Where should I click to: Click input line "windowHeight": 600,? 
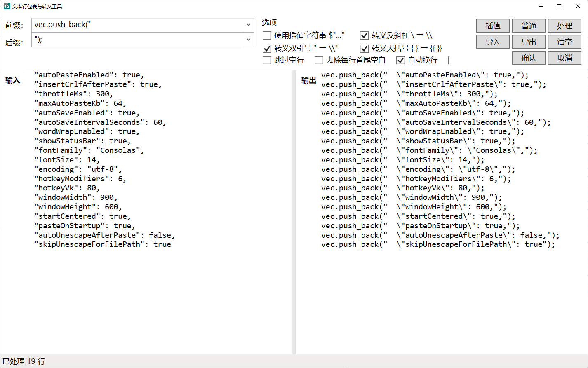78,207
